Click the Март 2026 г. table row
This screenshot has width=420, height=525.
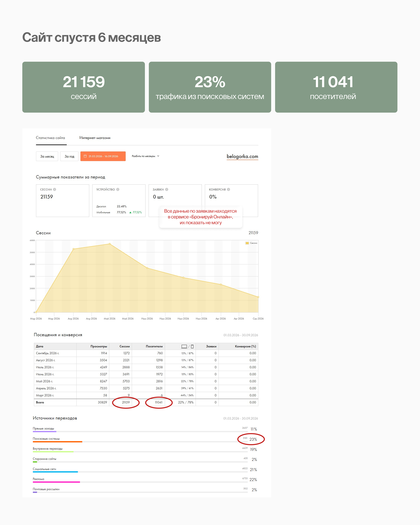[146, 395]
